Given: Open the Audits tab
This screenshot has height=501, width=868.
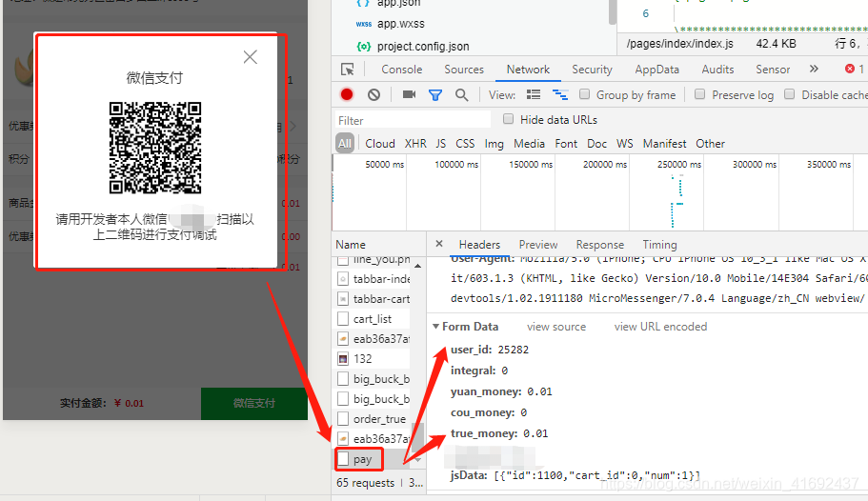Looking at the screenshot, I should (717, 70).
